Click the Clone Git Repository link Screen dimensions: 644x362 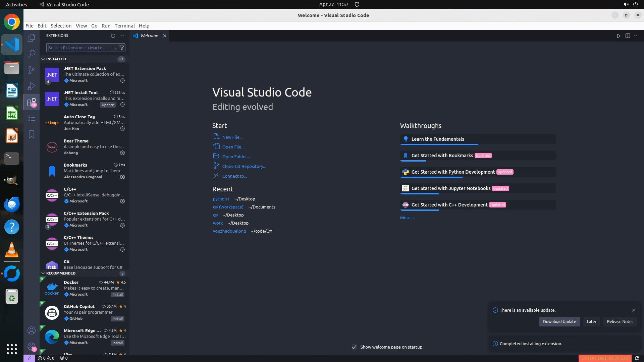[244, 166]
